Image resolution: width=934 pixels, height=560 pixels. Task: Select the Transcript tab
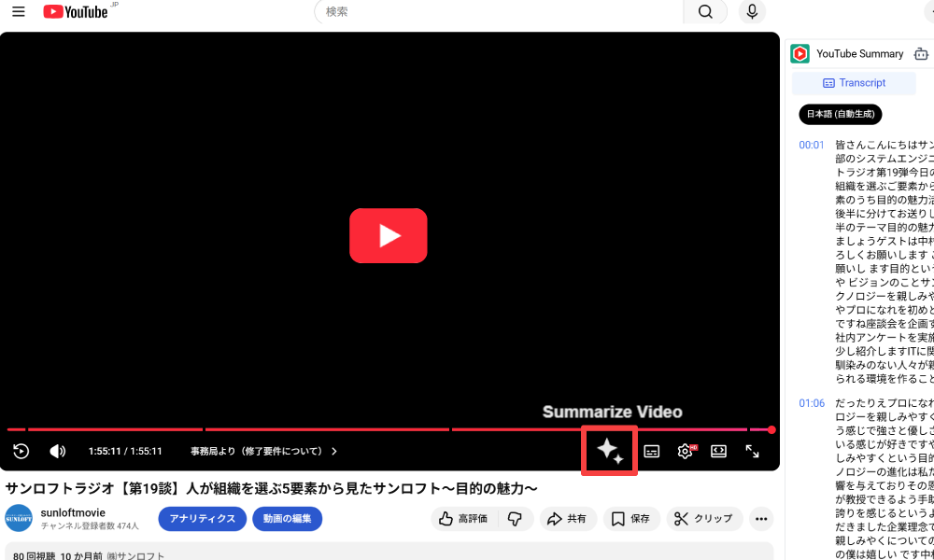click(x=854, y=83)
